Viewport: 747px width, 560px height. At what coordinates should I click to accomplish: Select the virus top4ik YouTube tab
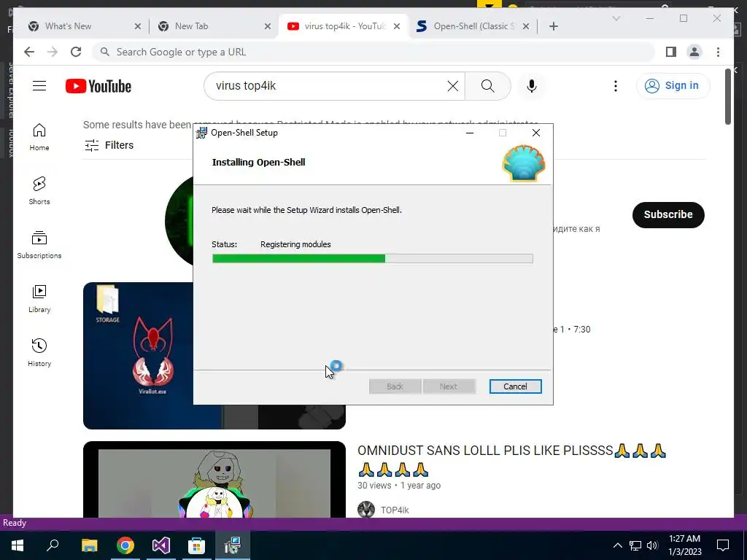(x=344, y=26)
